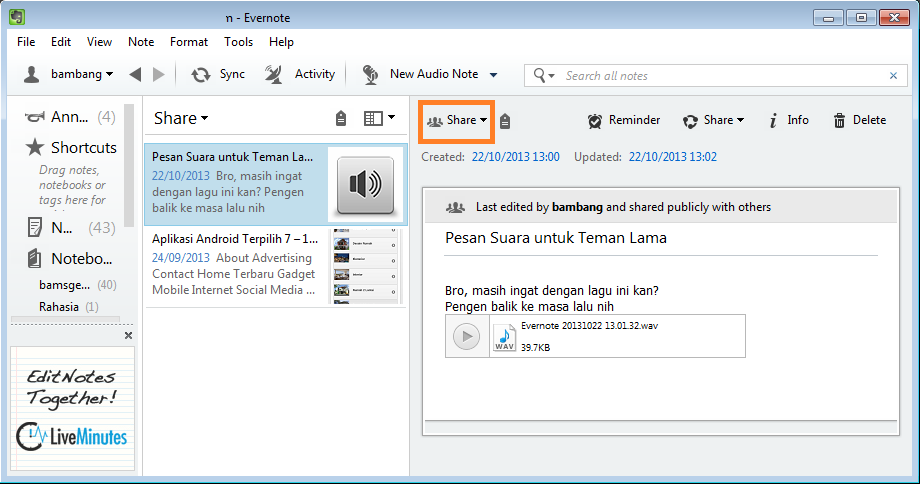Clear the search field with the X
The image size is (920, 484).
point(893,76)
